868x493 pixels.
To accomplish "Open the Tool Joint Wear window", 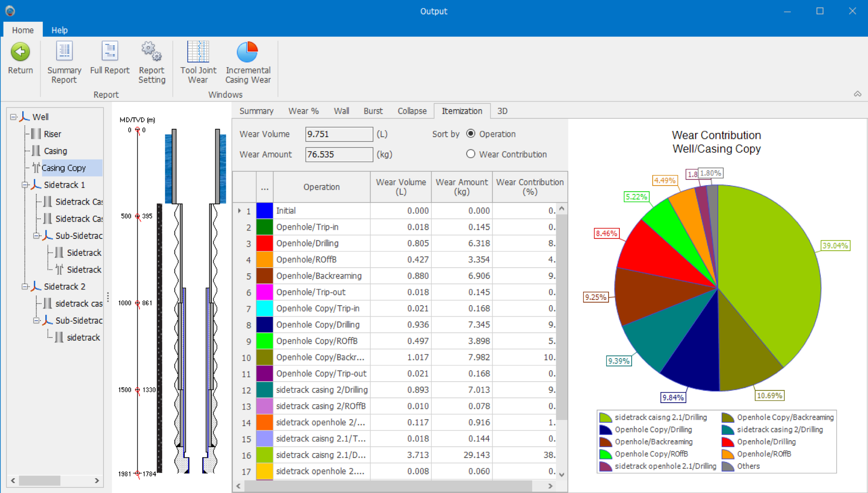I will 198,52.
